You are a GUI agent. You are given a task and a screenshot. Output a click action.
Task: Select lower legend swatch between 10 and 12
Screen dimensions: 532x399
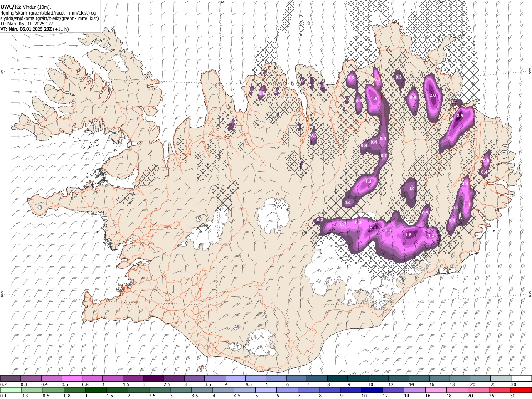371,390
